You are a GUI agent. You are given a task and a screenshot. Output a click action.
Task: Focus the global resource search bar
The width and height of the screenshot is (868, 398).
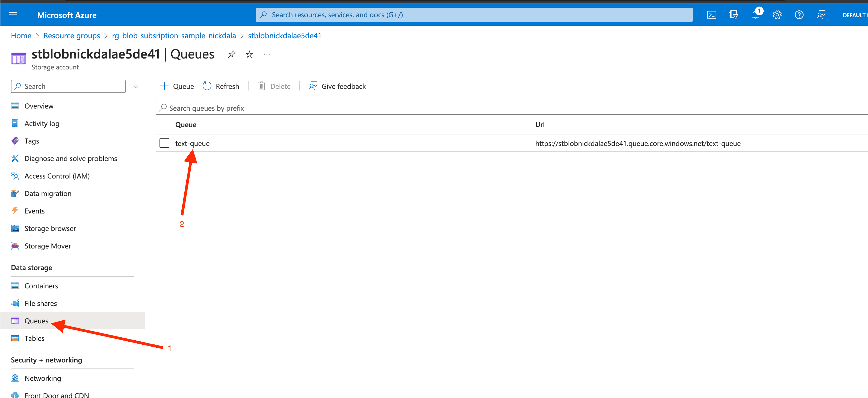[x=474, y=15]
